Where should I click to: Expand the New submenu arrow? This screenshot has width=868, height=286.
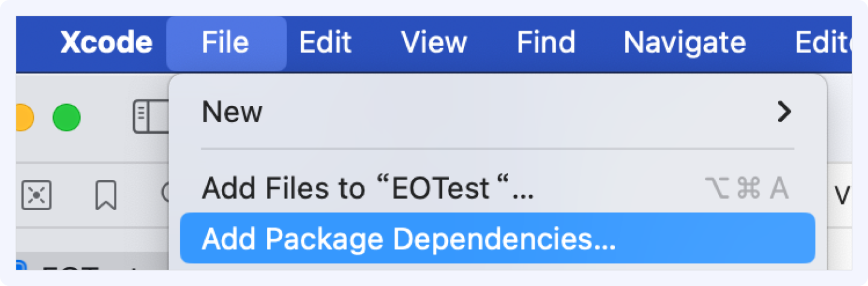pyautogui.click(x=784, y=112)
